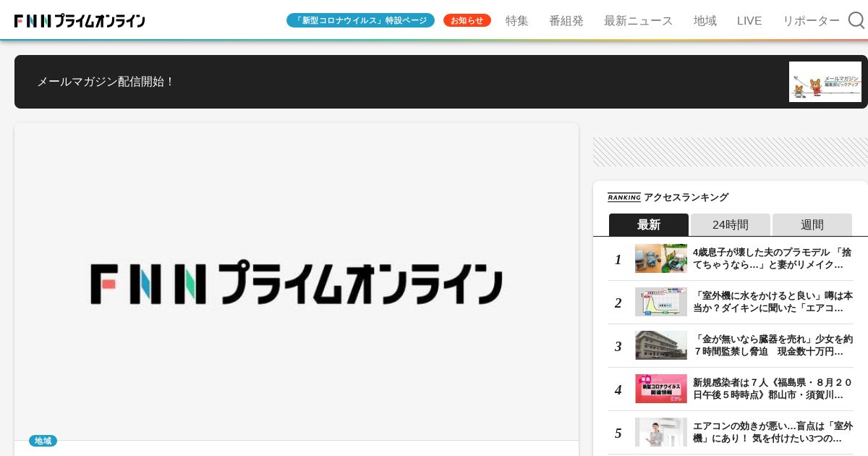The width and height of the screenshot is (868, 456).
Task: Click the mail magazine mascot thumbnail
Action: point(825,82)
